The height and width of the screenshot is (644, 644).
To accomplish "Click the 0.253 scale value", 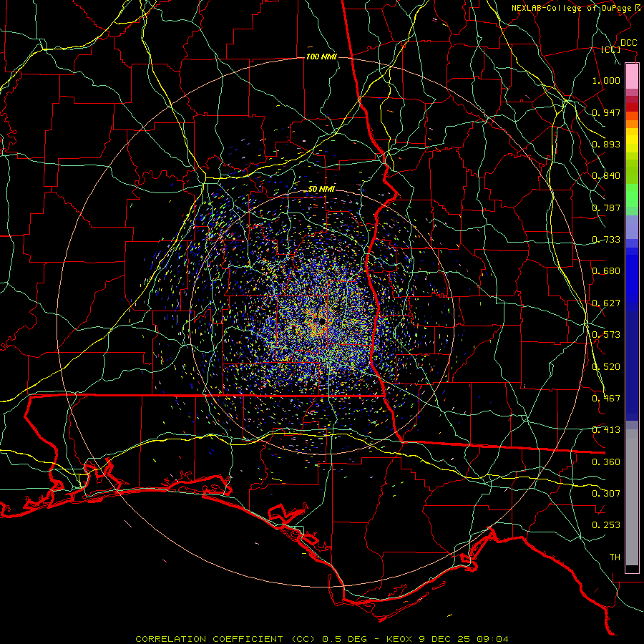I will 606,525.
